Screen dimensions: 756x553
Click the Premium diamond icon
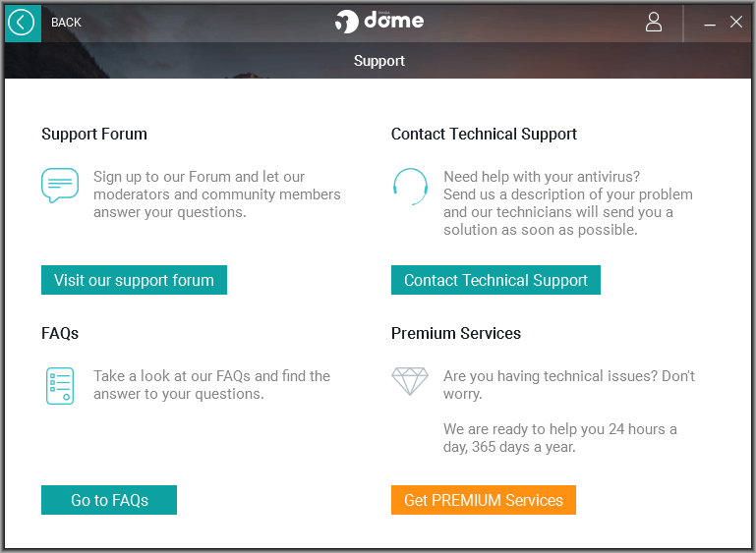pos(410,381)
